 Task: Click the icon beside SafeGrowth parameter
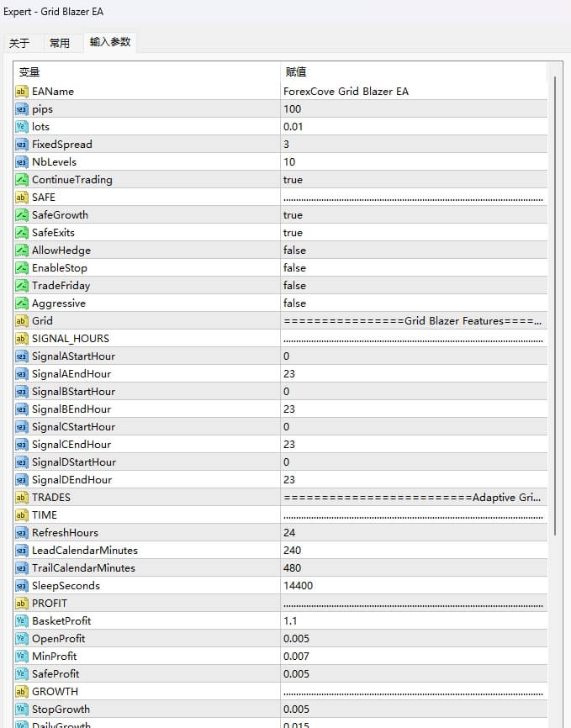pos(22,215)
